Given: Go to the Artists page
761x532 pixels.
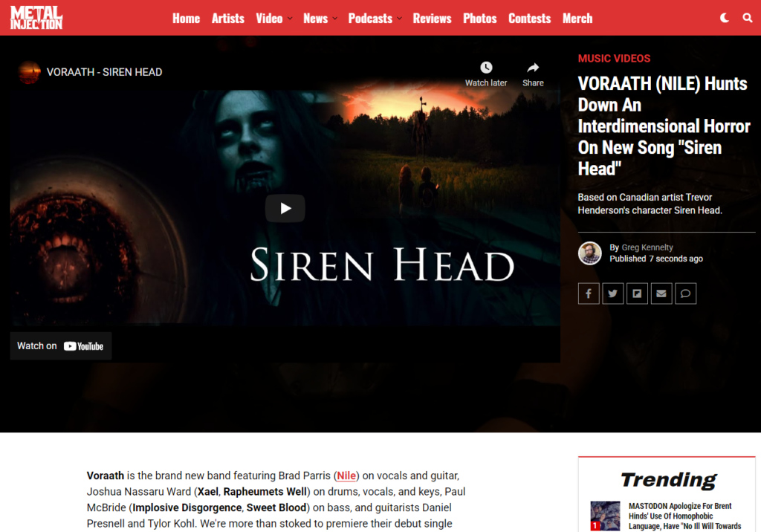Looking at the screenshot, I should (x=227, y=19).
